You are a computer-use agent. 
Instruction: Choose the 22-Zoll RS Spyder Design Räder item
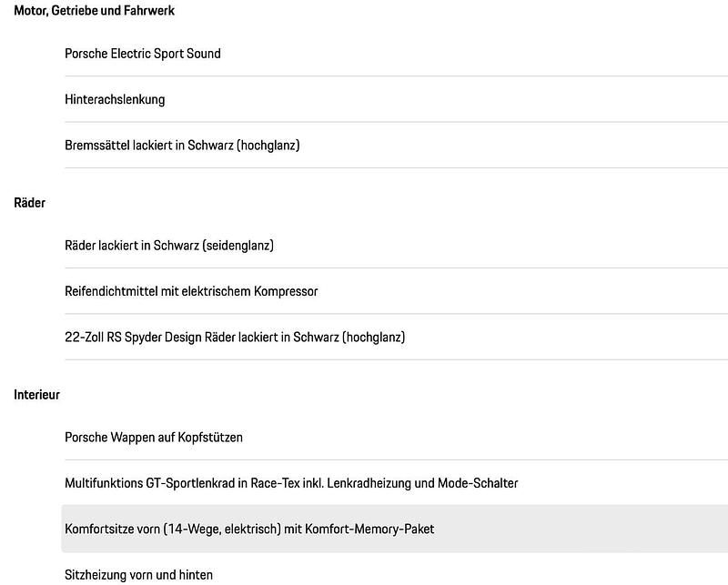(235, 337)
